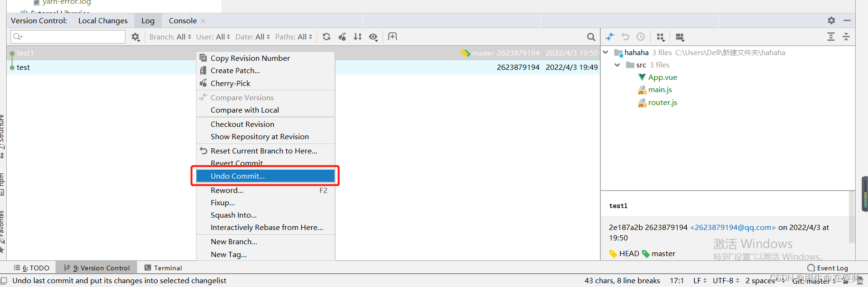Viewport: 868px width, 287px height.
Task: Hide the Version Control tool window
Action: coord(847,20)
